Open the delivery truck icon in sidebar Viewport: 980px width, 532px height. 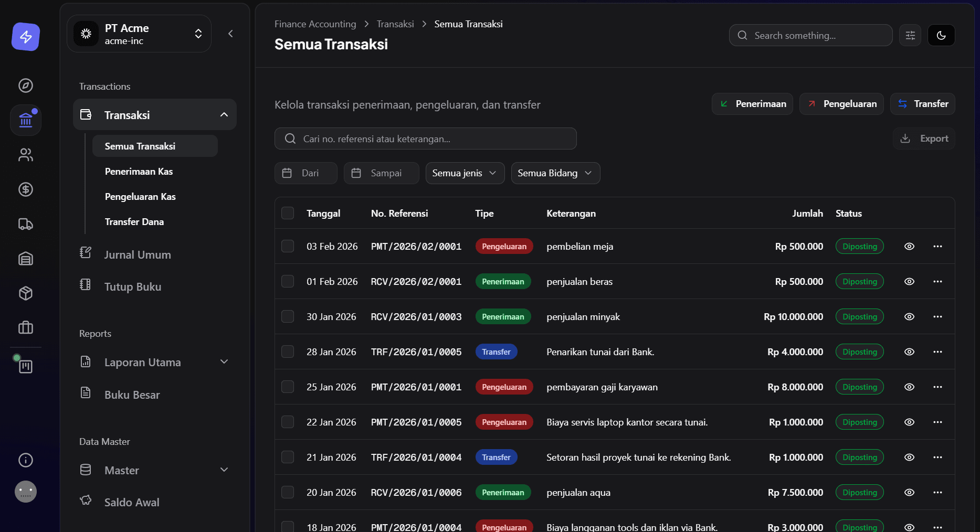[26, 224]
